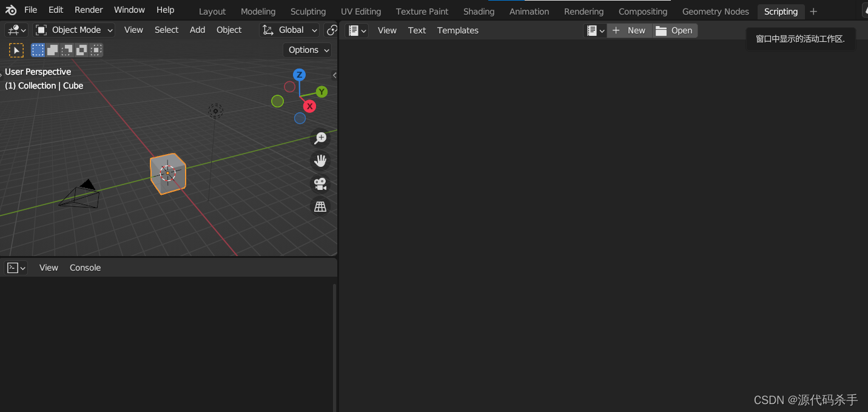Image resolution: width=868 pixels, height=412 pixels.
Task: Toggle perspective/orthographic grid icon
Action: 320,207
